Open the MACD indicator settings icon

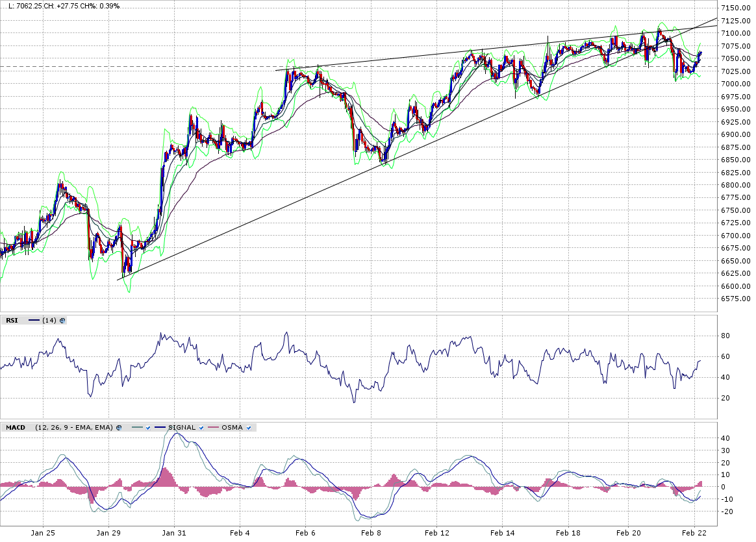[119, 427]
